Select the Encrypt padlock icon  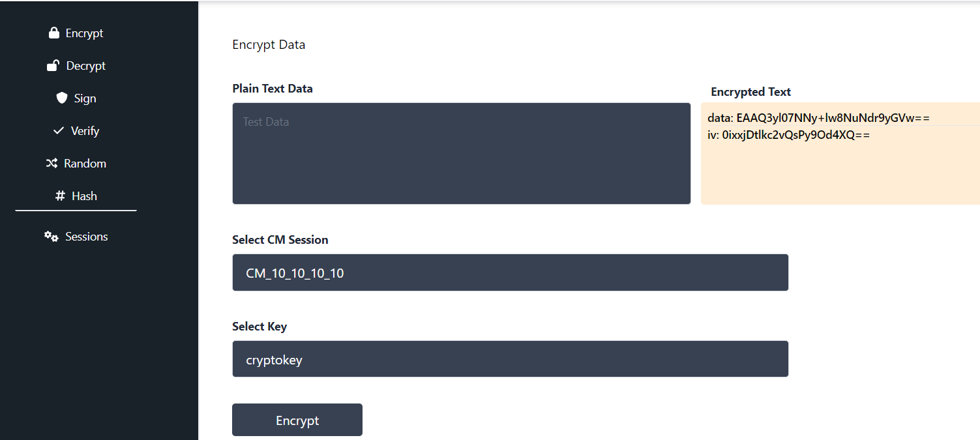click(55, 33)
